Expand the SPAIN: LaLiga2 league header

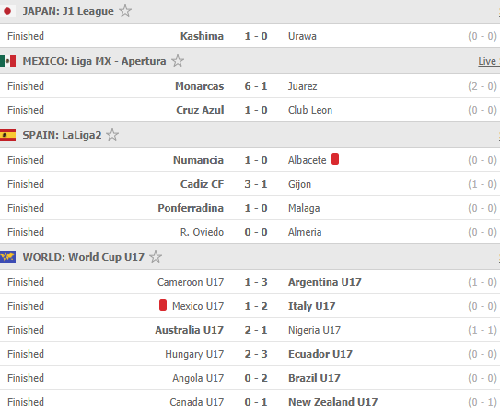(250, 135)
